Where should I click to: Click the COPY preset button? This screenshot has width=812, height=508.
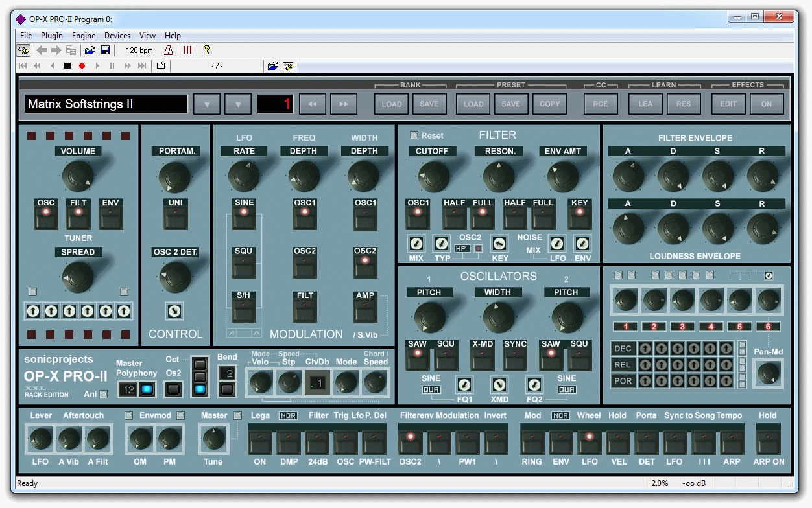pos(549,104)
